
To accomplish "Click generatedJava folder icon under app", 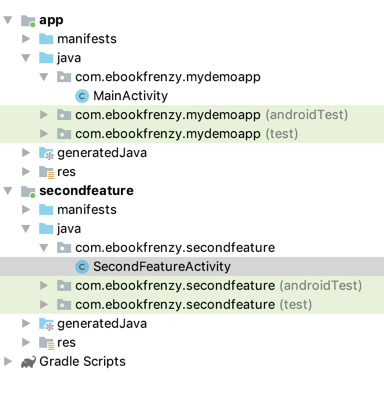I will pyautogui.click(x=46, y=153).
